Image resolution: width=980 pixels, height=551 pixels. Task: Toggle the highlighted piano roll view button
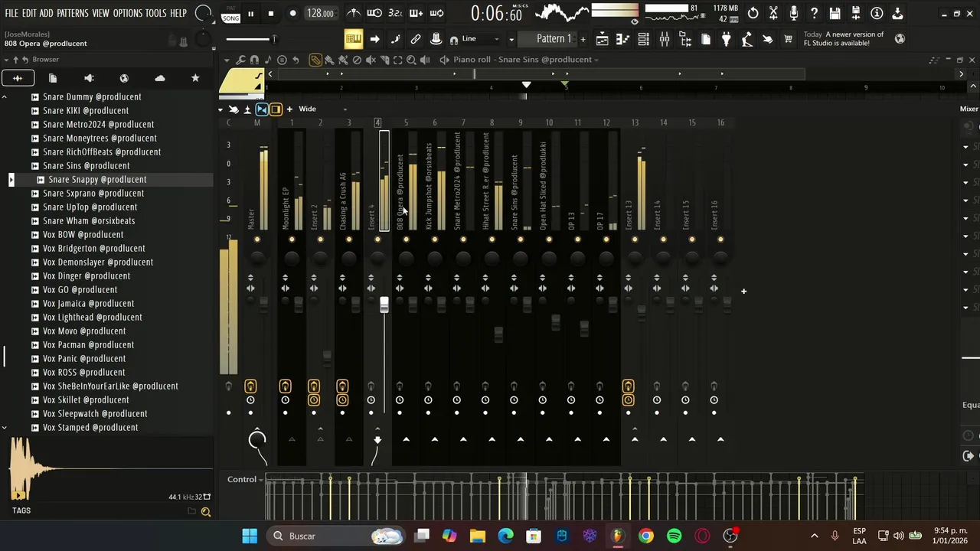click(353, 39)
